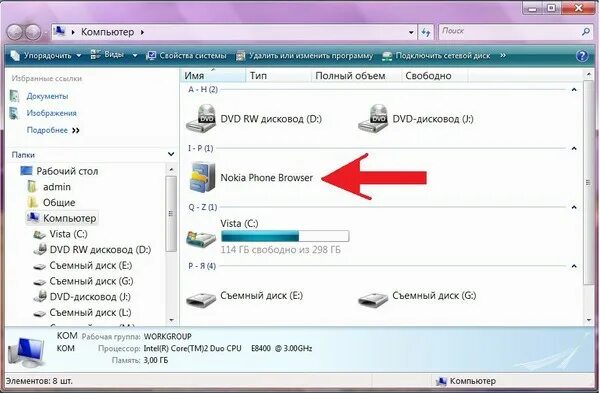Click the refresh icon next to address bar

point(426,32)
